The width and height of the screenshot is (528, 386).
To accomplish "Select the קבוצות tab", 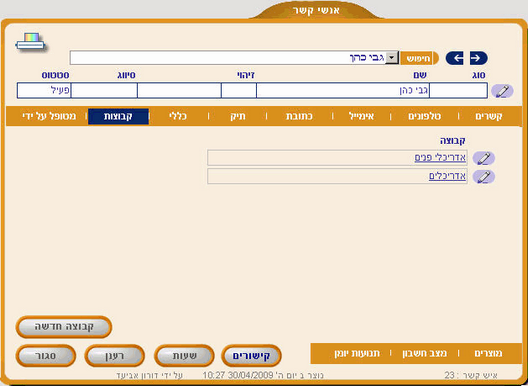I will (118, 117).
